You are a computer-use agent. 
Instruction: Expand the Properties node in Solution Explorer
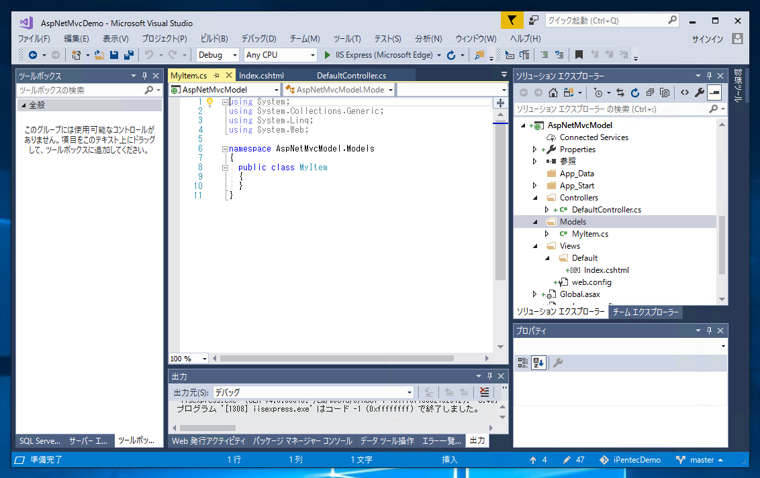click(535, 149)
